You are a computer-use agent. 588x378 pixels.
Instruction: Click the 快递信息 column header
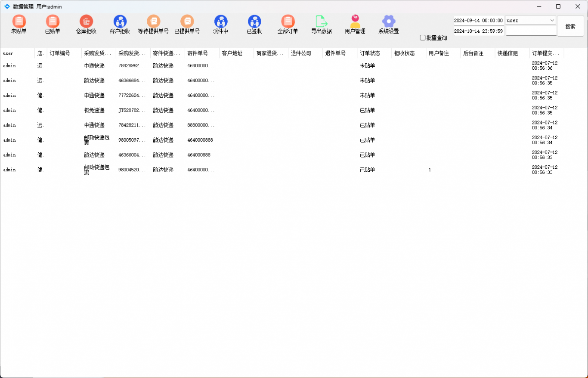[512, 53]
